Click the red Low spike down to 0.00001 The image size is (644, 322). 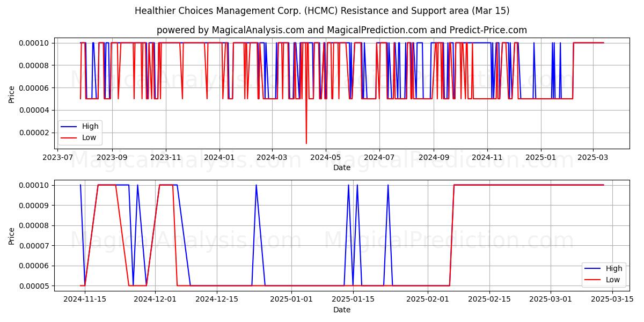pyautogui.click(x=306, y=121)
